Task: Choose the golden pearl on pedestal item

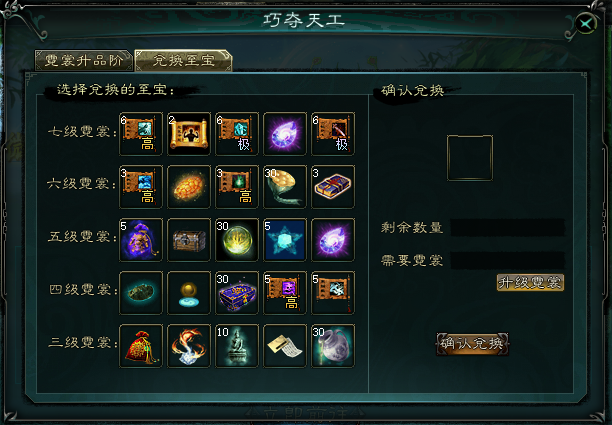Action: (189, 293)
